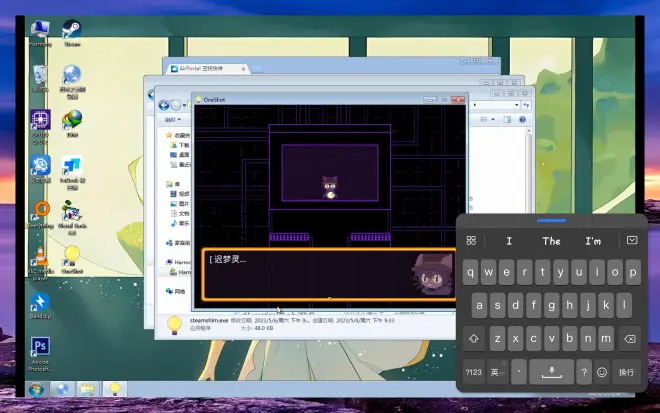Tap the question mark key
The width and height of the screenshot is (660, 413).
tap(584, 372)
